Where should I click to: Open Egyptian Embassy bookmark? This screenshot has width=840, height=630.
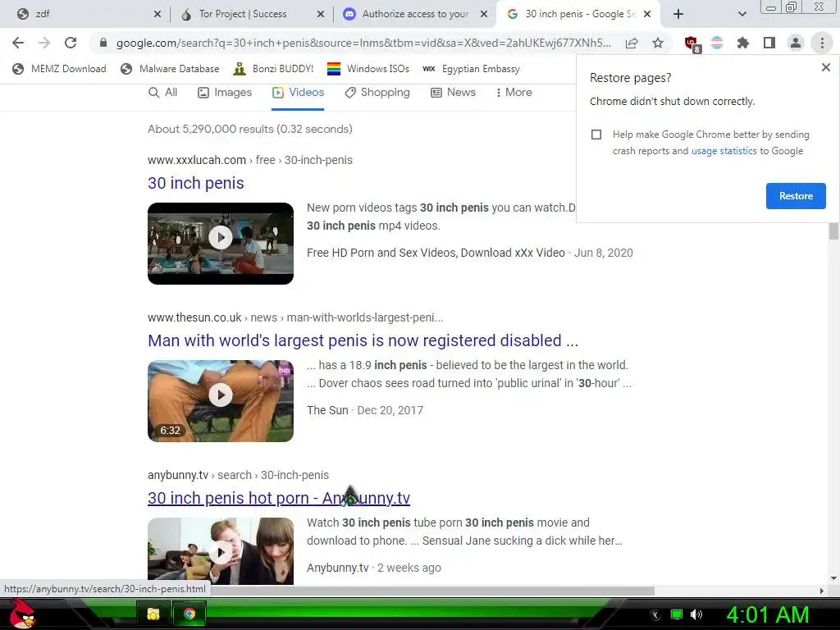[x=471, y=69]
